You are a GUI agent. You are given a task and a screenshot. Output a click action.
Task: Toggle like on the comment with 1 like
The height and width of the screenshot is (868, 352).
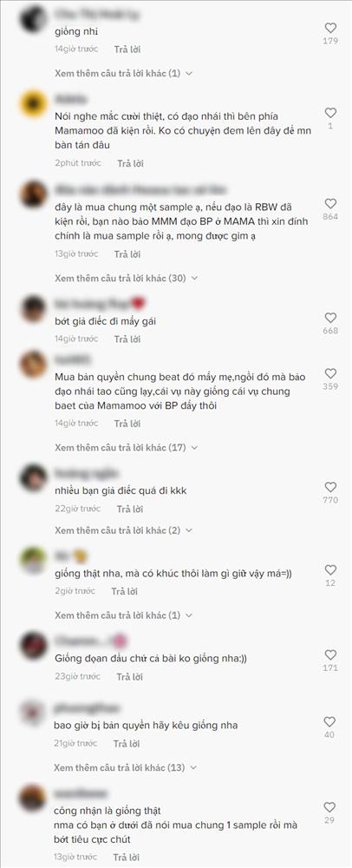pyautogui.click(x=330, y=113)
